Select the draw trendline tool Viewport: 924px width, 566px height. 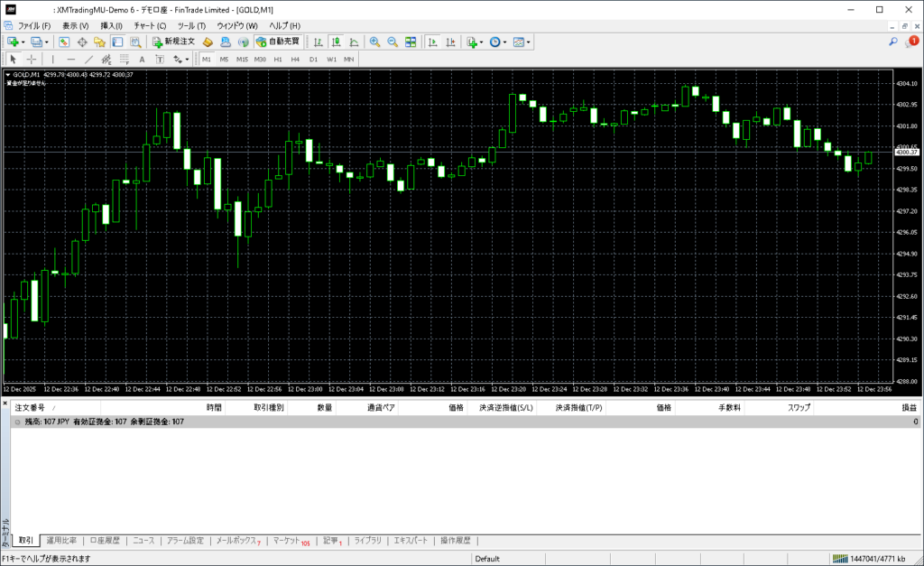tap(88, 60)
